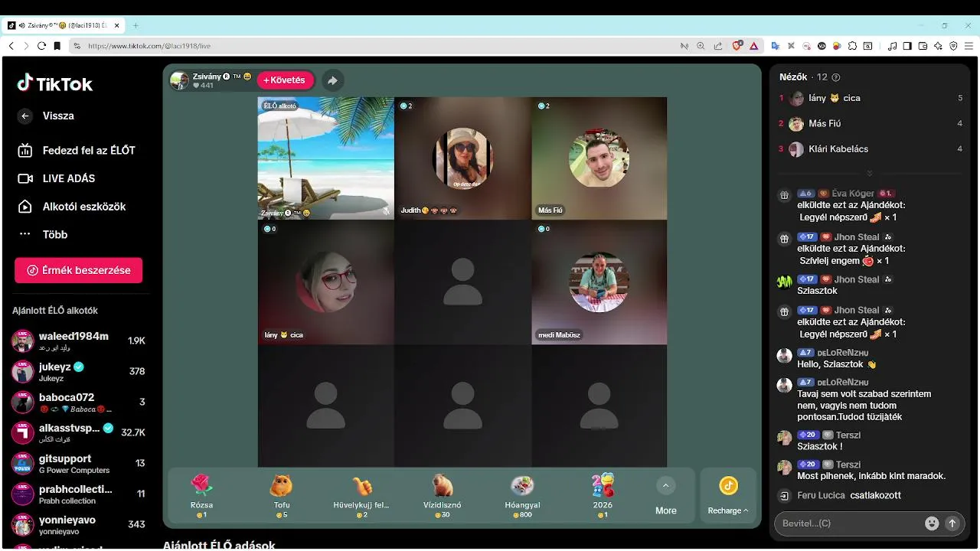Send the chat message arrow button

tap(952, 523)
